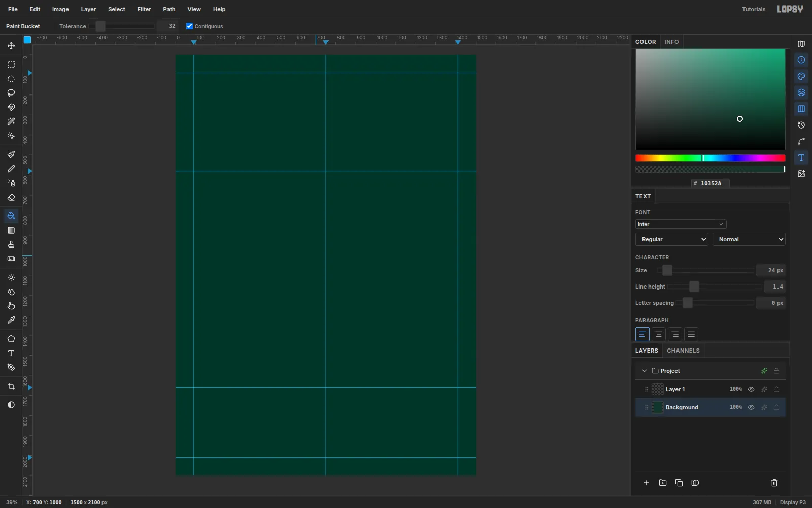Screen dimensions: 812x508
Task: Select the Magic Wand tool
Action: [x=11, y=121]
